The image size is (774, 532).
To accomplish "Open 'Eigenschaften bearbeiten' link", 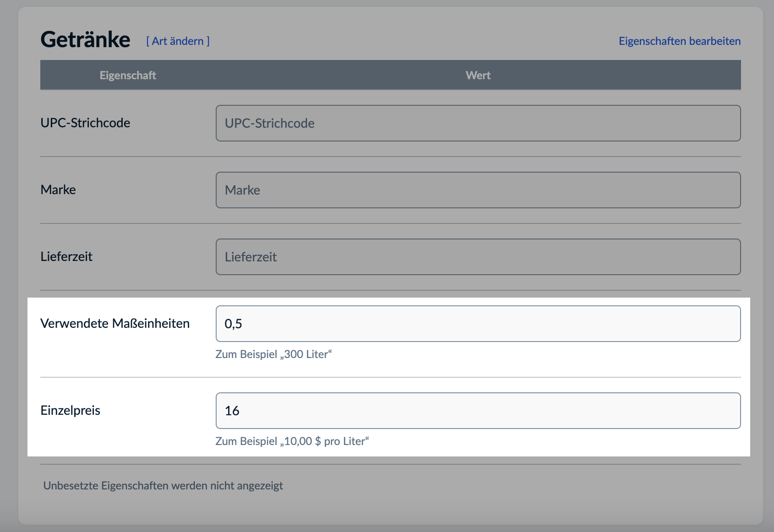I will click(x=679, y=41).
